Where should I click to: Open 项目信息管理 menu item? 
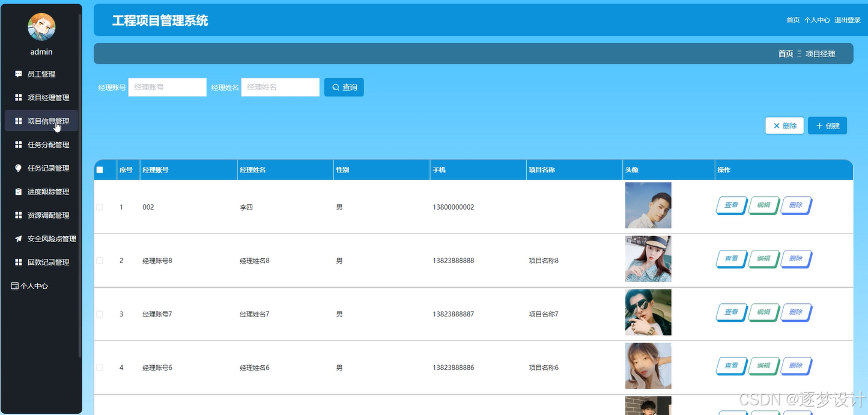click(41, 121)
